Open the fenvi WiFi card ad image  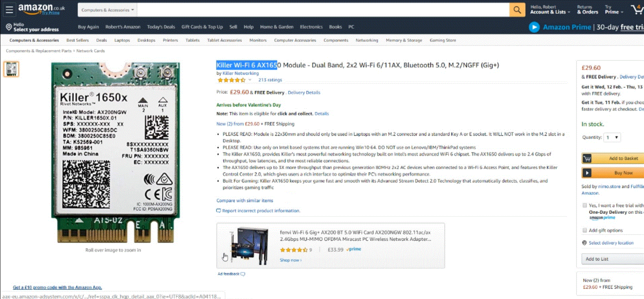[x=250, y=246]
